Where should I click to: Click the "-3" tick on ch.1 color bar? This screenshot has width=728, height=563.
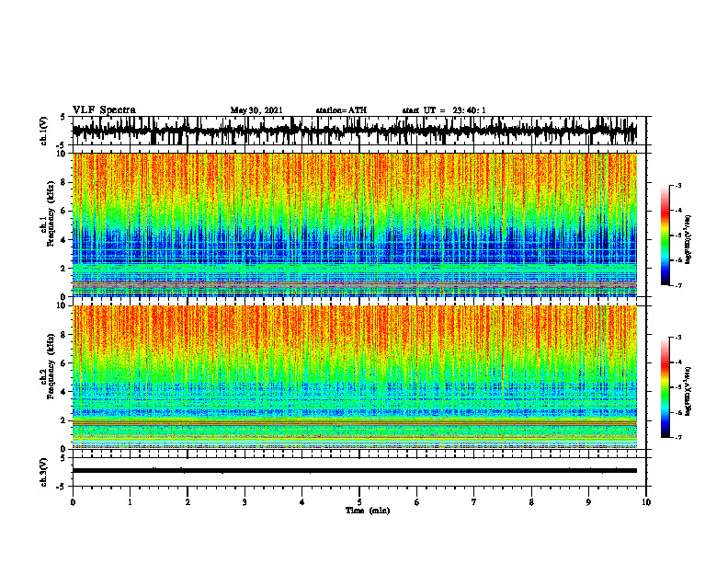(678, 185)
